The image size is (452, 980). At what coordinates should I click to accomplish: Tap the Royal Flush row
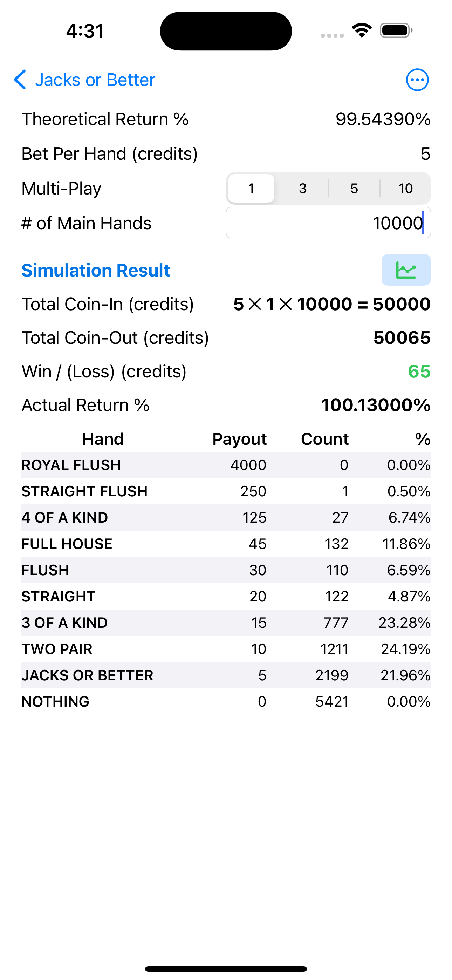[226, 465]
